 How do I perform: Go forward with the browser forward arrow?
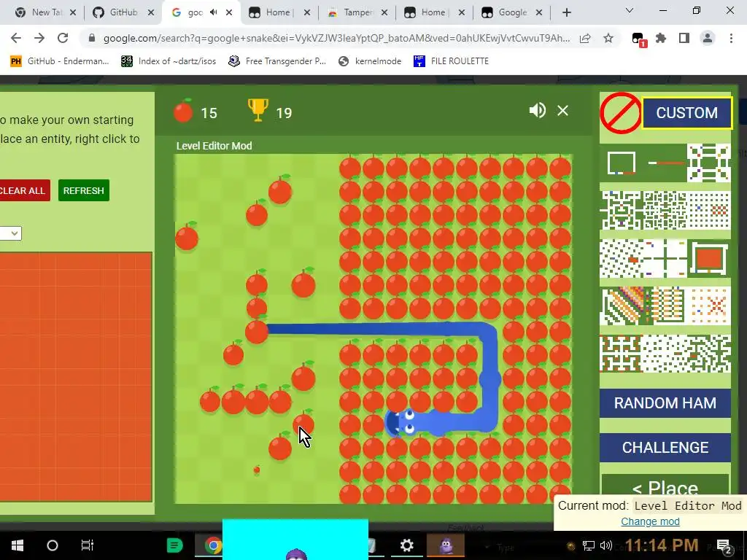39,38
